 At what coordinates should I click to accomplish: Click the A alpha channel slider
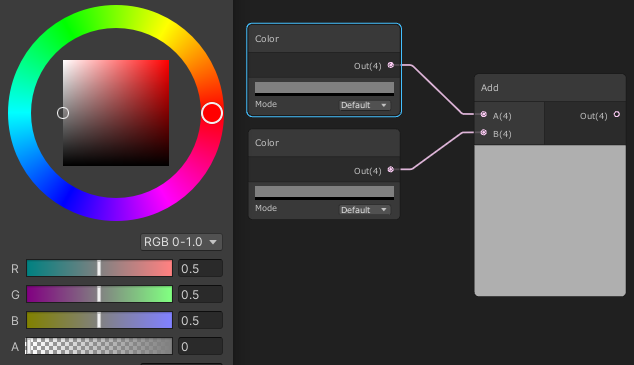[x=99, y=346]
